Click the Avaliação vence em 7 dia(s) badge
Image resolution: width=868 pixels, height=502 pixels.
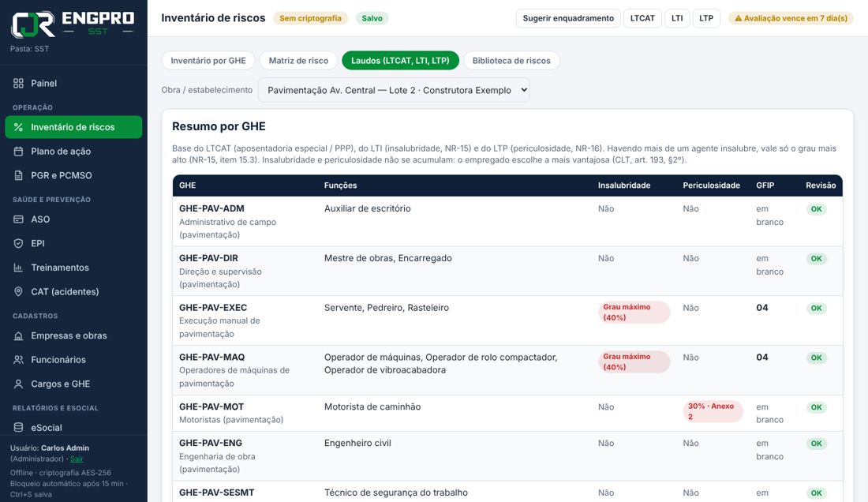pos(791,18)
